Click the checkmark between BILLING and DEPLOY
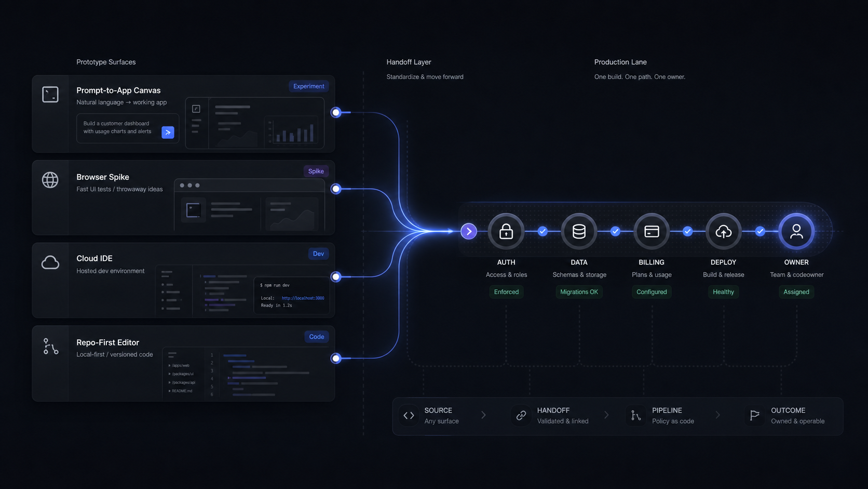Screen dimensions: 868x489 pyautogui.click(x=687, y=231)
